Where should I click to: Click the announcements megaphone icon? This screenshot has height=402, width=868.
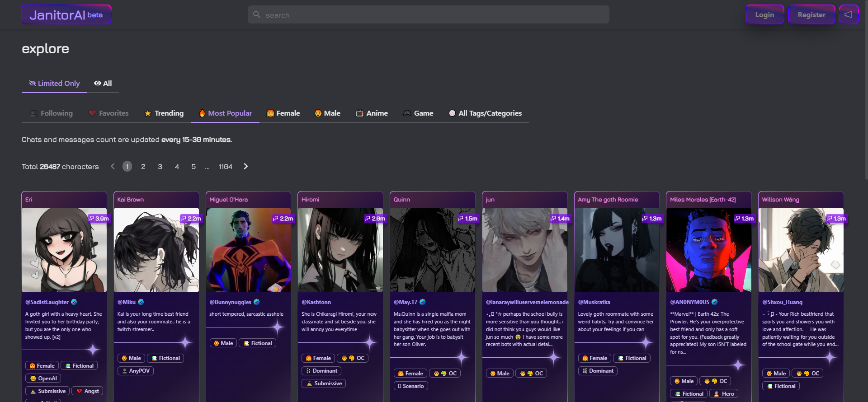(x=849, y=15)
